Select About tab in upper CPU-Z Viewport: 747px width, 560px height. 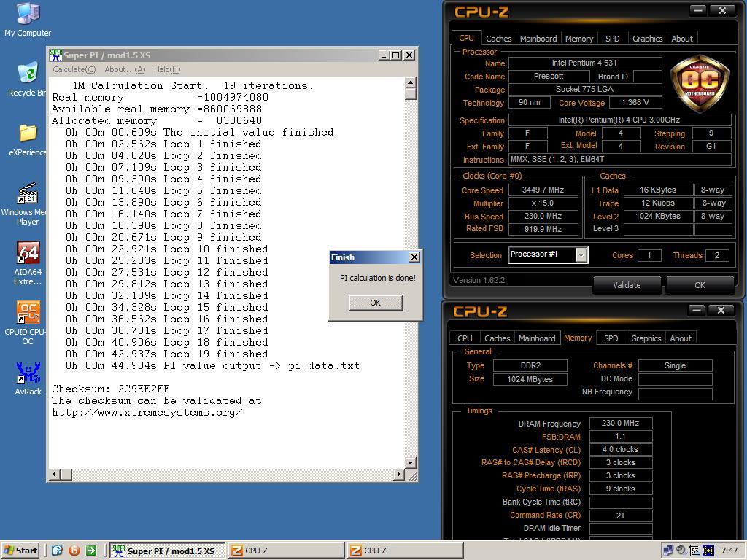pos(682,39)
